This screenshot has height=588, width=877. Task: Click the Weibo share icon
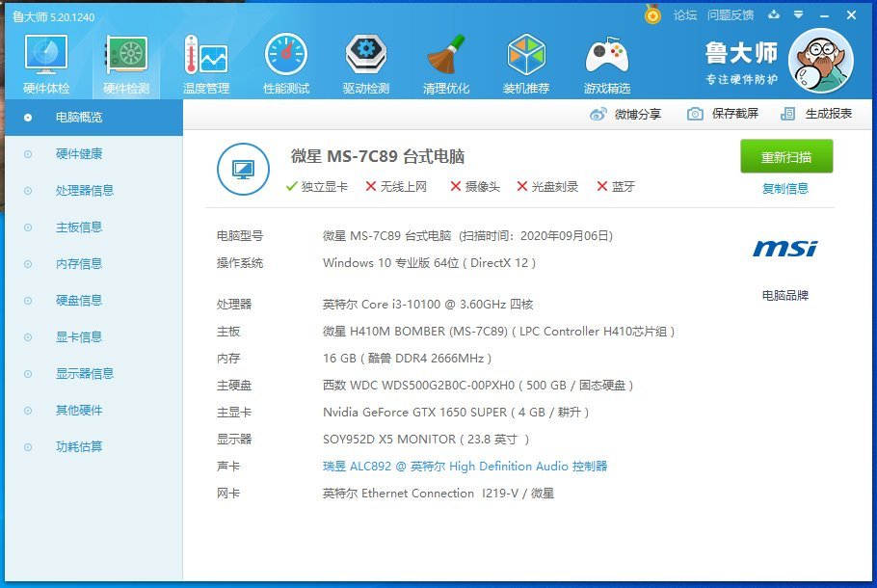(598, 114)
